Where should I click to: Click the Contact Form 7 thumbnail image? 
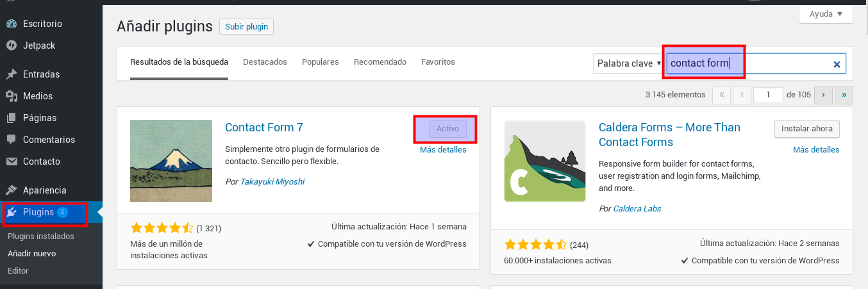click(x=171, y=161)
